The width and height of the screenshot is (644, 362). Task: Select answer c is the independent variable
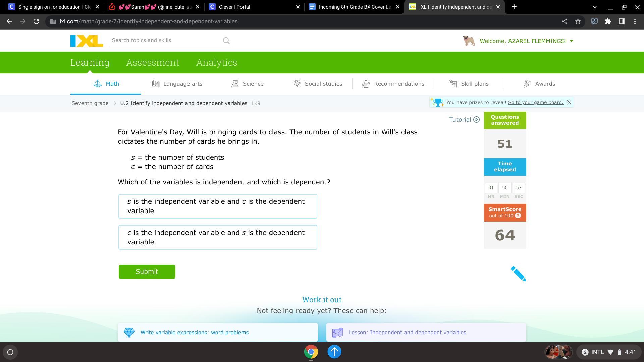(217, 237)
